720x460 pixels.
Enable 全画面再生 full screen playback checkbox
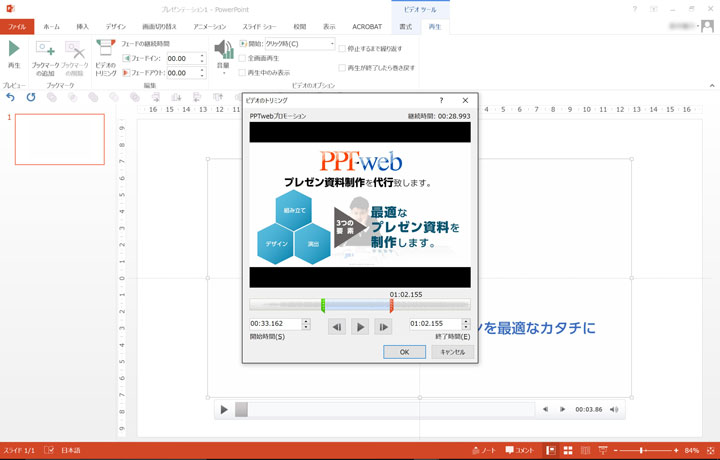[x=243, y=58]
